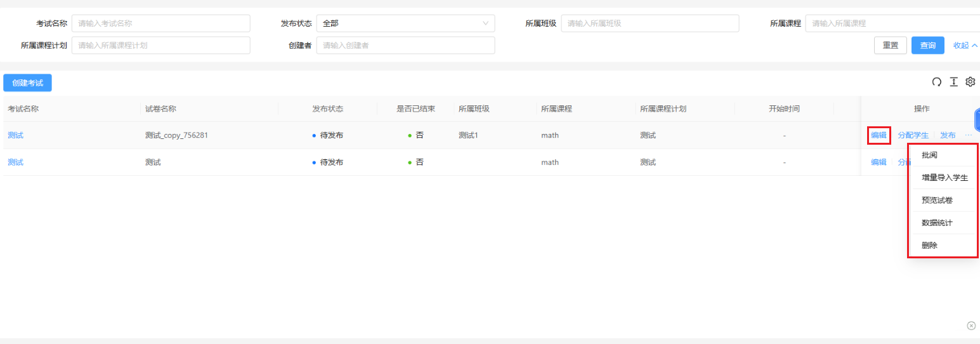Expand the 发布状态 dropdown
Viewport: 980px width, 344px height.
(405, 23)
